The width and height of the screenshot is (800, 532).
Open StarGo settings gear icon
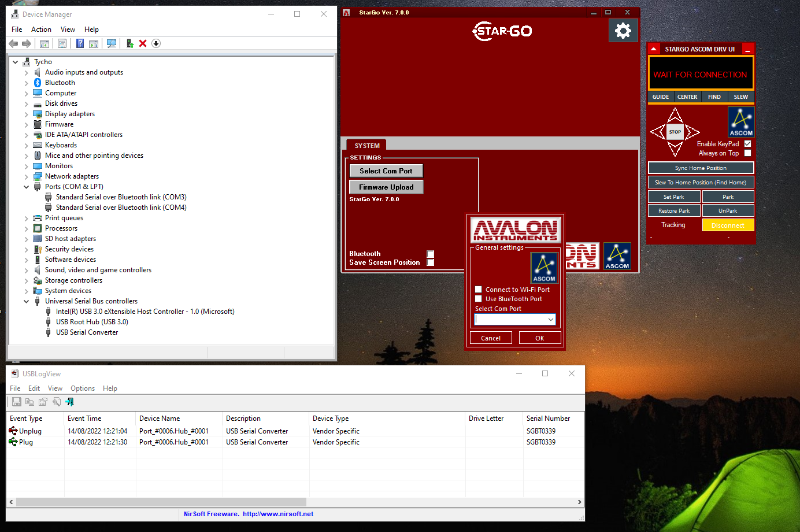622,31
